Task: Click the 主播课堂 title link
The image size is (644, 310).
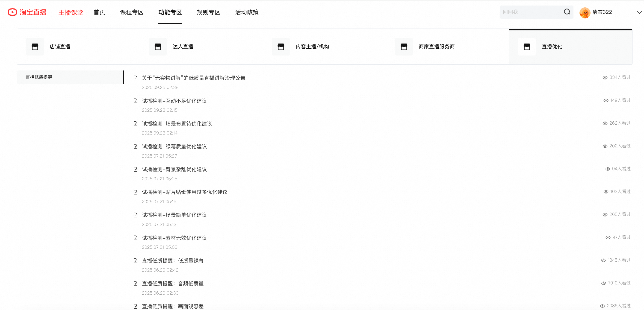Action: (71, 12)
